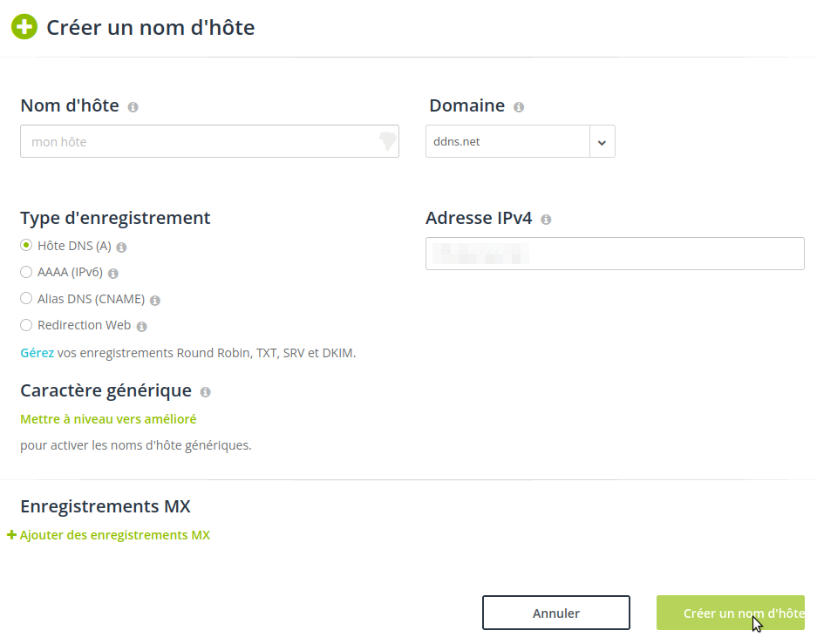Click Ajouter des enregistrements MX

(x=114, y=535)
